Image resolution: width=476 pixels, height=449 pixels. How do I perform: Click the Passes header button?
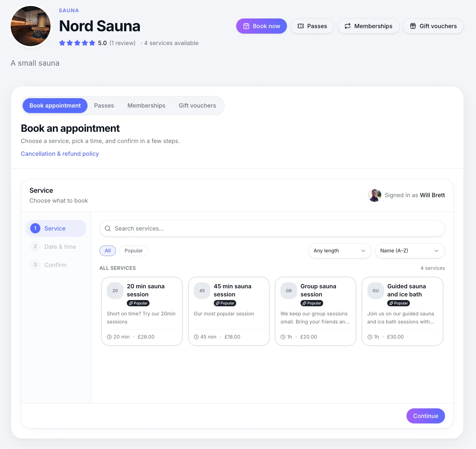coord(312,26)
